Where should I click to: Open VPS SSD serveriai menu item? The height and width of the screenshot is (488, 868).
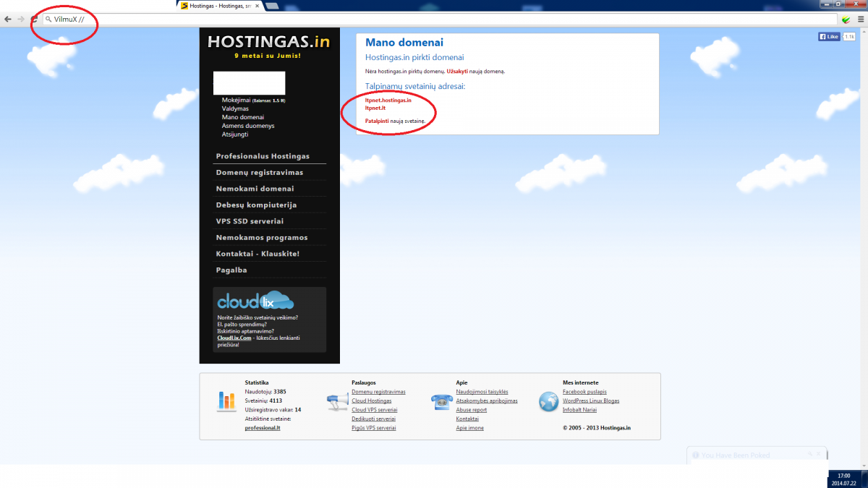pos(250,221)
